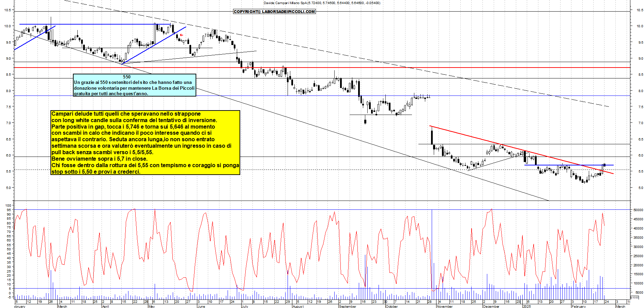Image resolution: width=644 pixels, height=308 pixels.
Task: Click the line starting 'Campari delude tutti quelli'
Action: (x=126, y=114)
